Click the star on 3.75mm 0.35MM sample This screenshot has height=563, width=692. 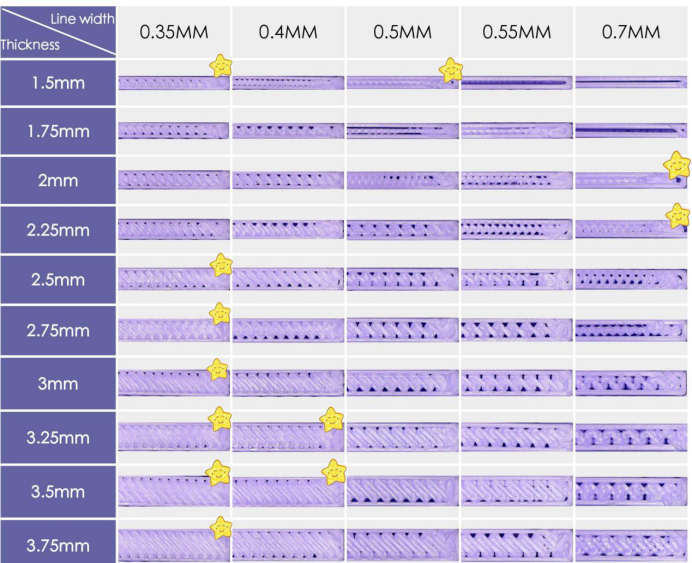(x=221, y=528)
